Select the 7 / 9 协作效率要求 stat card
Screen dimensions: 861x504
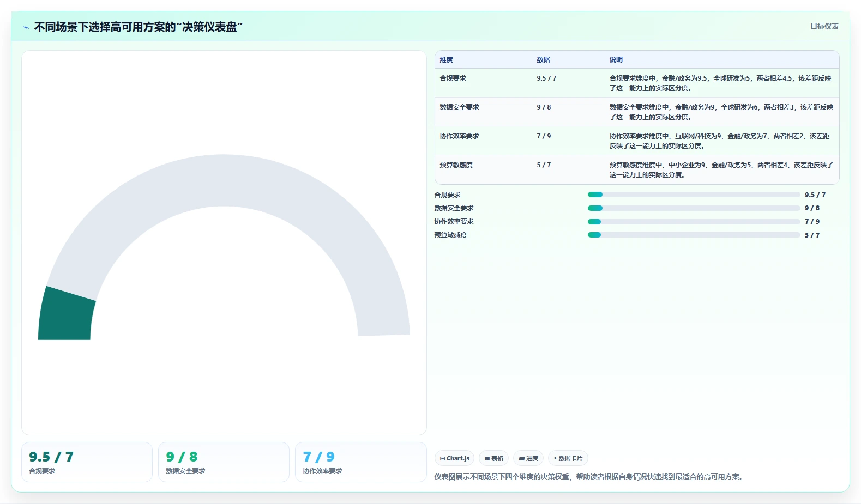pos(360,462)
